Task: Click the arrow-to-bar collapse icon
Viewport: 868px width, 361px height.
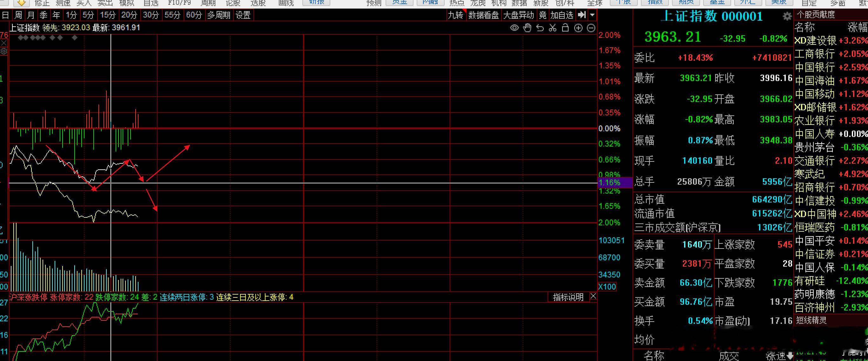Action: (x=582, y=15)
